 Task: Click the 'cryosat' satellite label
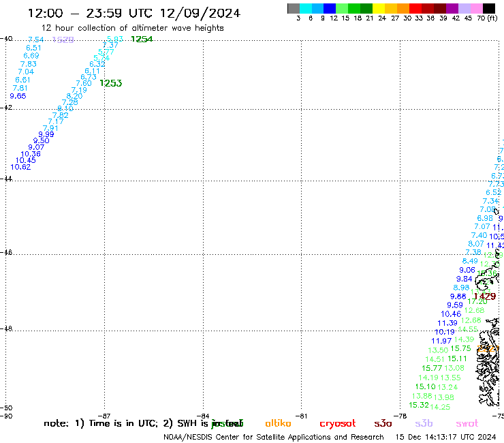click(x=338, y=424)
